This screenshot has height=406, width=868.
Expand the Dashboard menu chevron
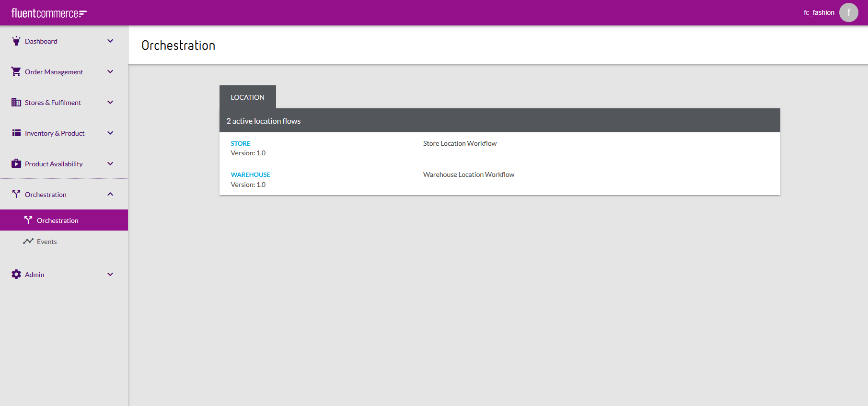click(110, 41)
